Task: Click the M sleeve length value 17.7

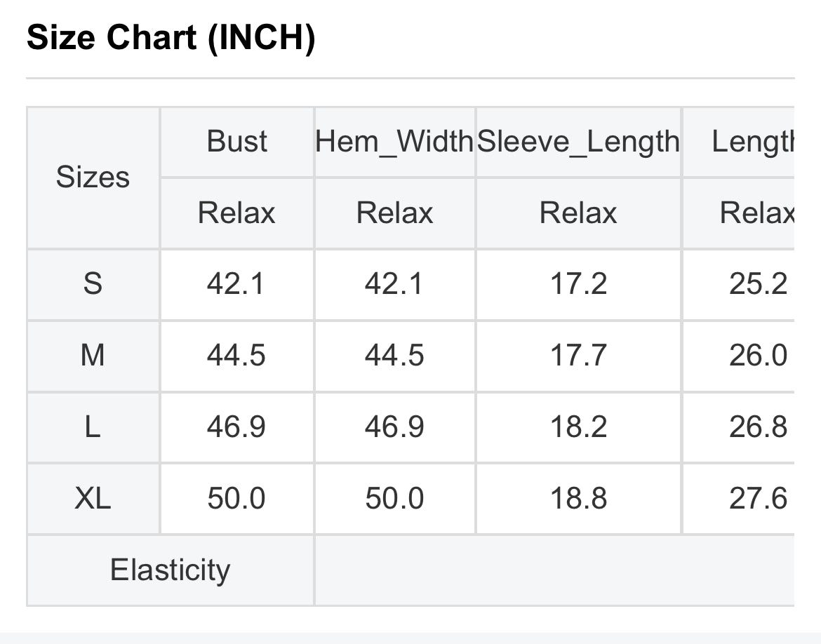Action: tap(578, 356)
